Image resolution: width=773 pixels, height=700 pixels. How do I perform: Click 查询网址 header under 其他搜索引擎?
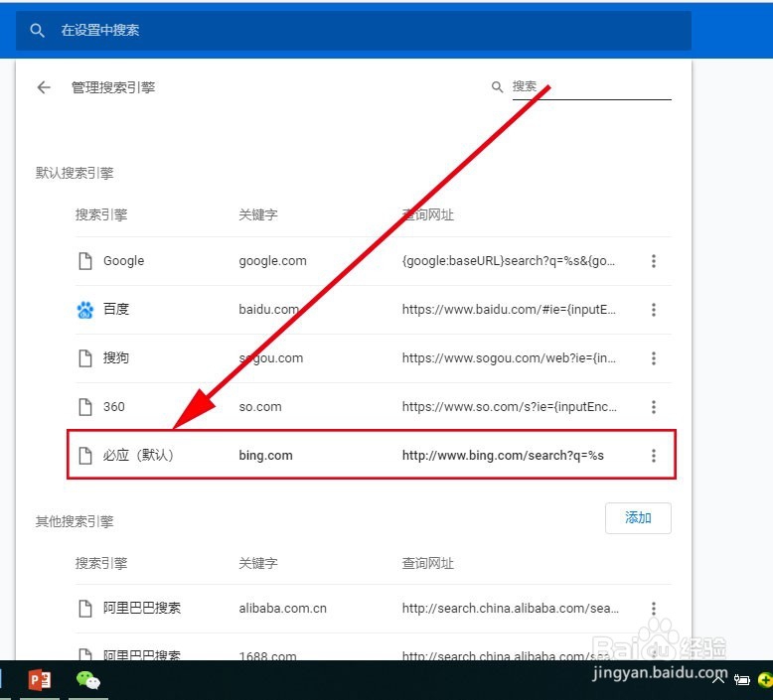428,563
